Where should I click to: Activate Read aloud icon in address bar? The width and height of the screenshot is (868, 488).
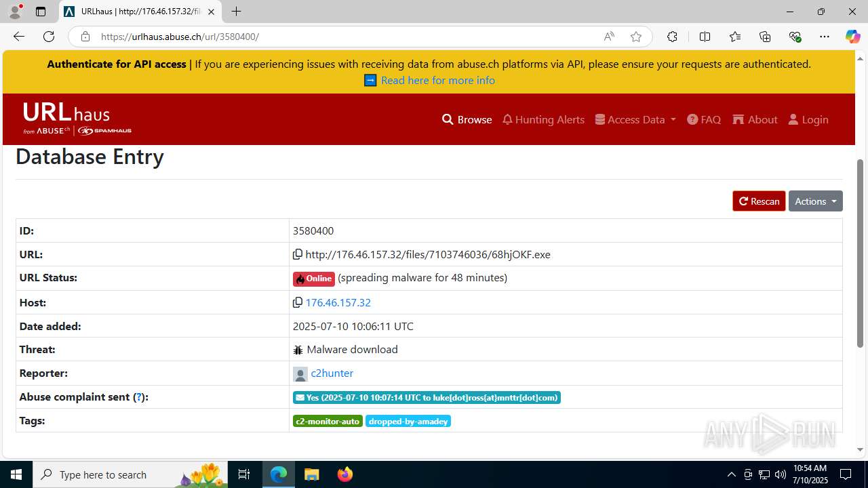609,37
